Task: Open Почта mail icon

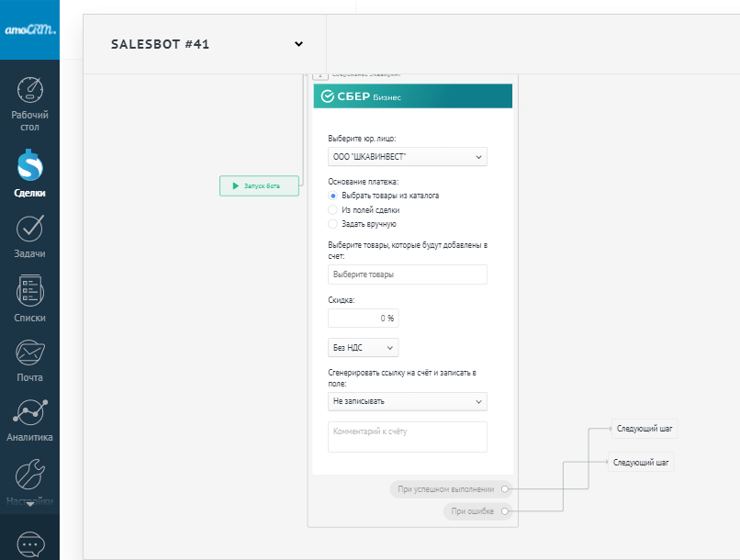Action: (x=29, y=353)
